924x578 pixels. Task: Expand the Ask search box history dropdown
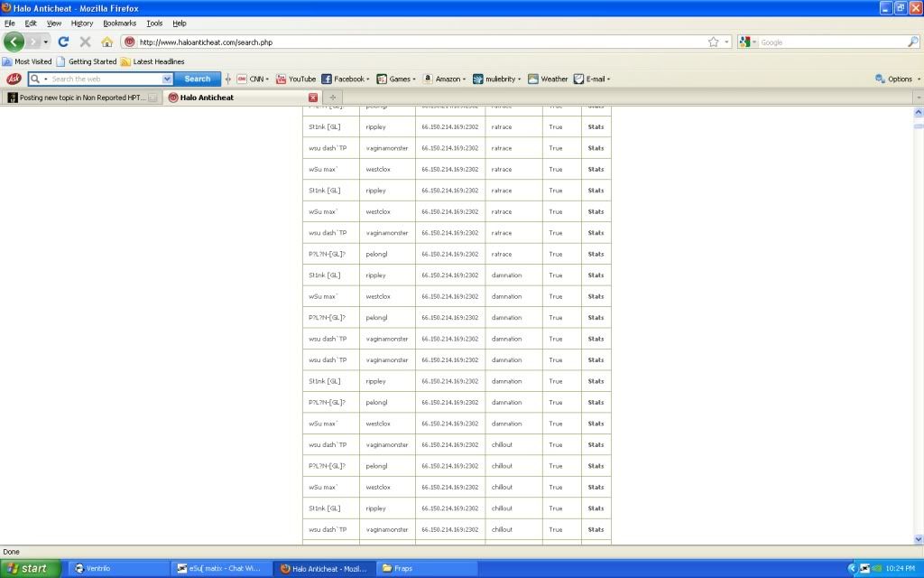point(167,79)
